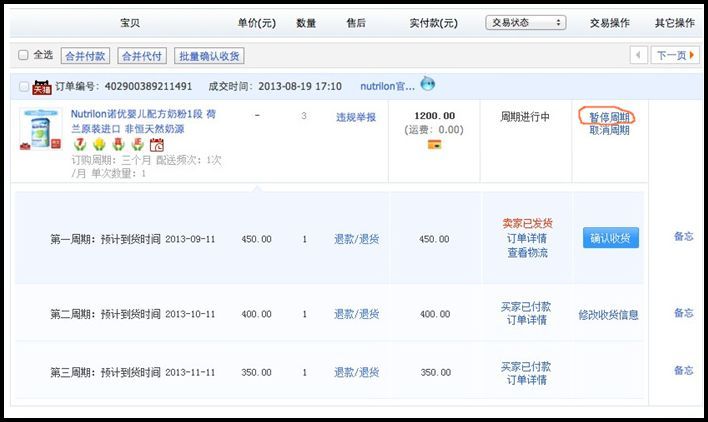Open the Nutrilon诺优婴儿配方奶粉1段 product title link

144,121
